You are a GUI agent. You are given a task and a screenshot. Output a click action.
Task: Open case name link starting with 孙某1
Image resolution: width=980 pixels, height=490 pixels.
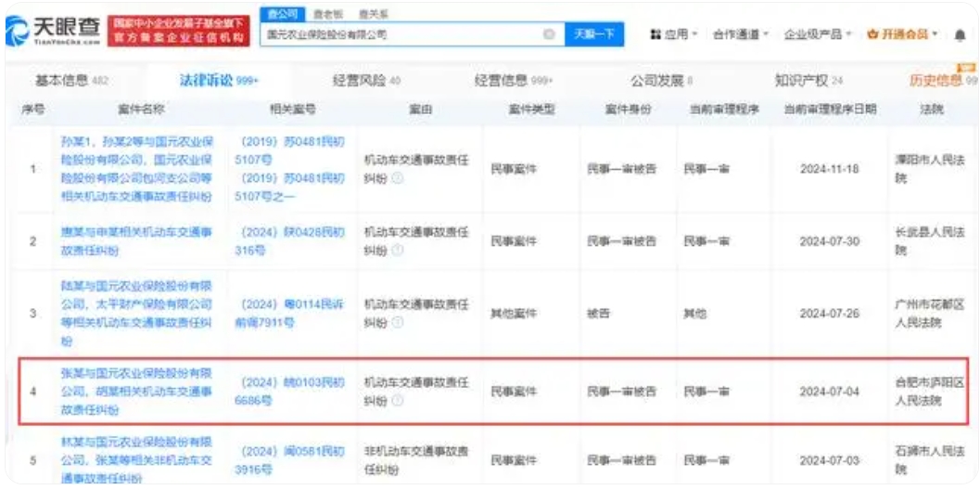point(137,169)
